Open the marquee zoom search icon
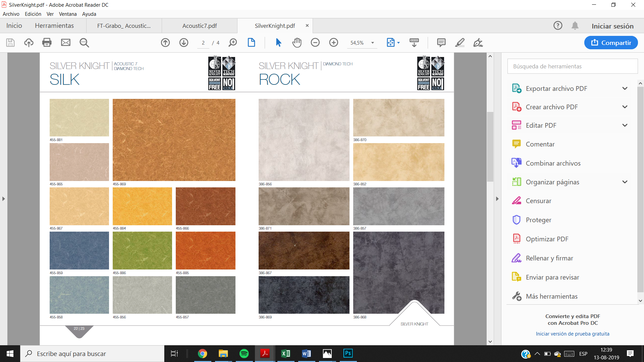The width and height of the screenshot is (644, 362). click(233, 43)
